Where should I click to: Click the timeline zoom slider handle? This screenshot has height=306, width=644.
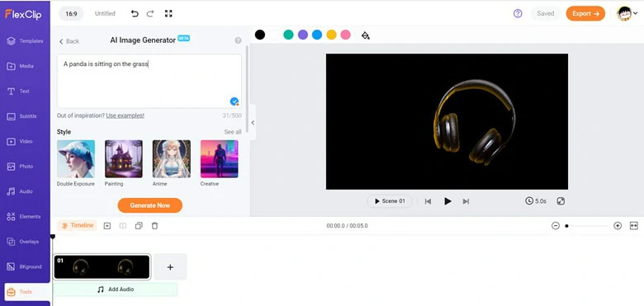tap(566, 226)
